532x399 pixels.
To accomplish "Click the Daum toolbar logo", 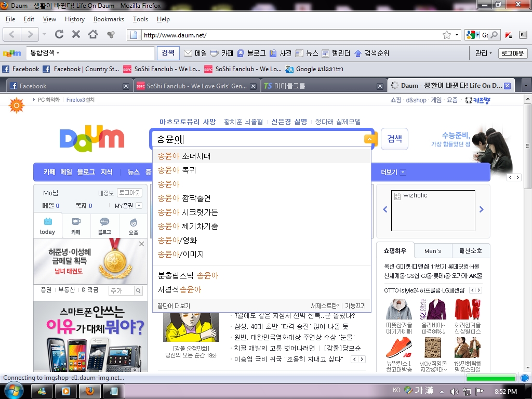I will (12, 54).
